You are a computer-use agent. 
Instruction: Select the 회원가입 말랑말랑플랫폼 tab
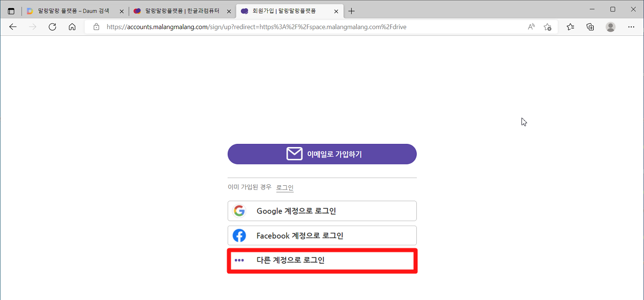290,11
